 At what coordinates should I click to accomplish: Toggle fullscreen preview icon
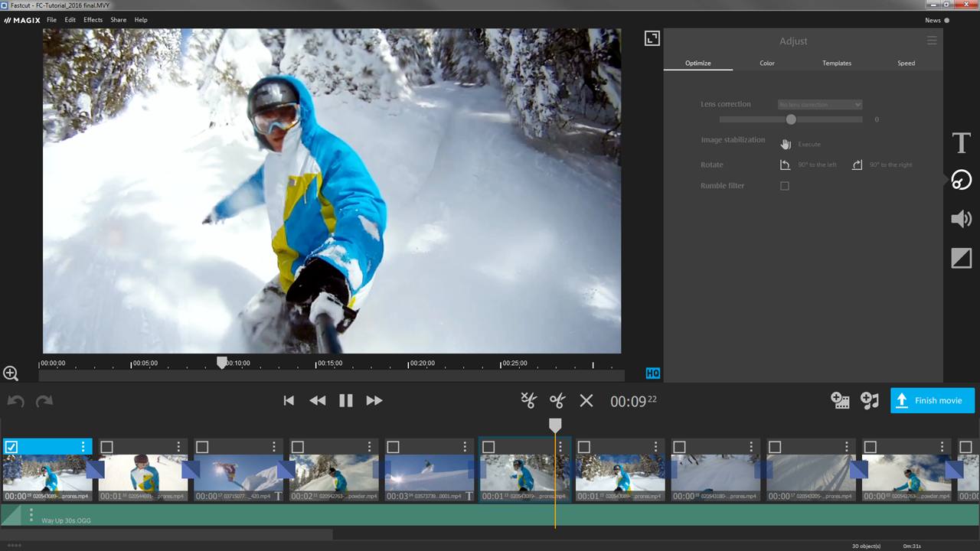pos(652,38)
